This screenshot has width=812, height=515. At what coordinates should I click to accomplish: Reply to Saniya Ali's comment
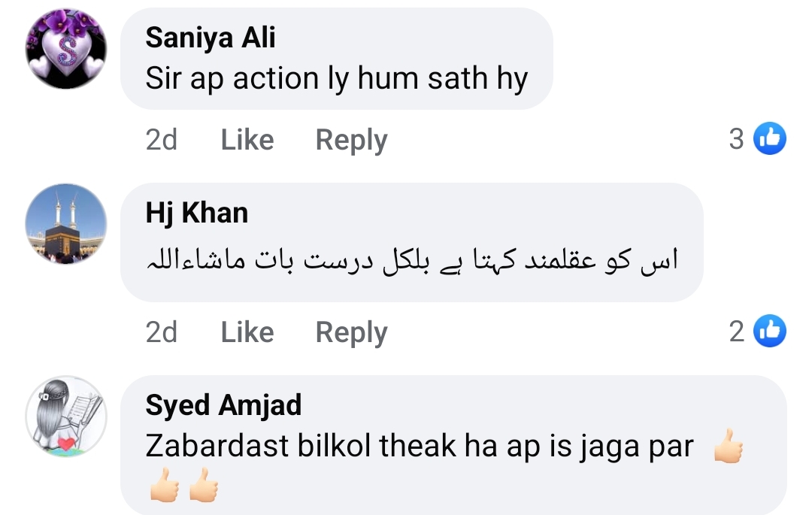point(351,140)
